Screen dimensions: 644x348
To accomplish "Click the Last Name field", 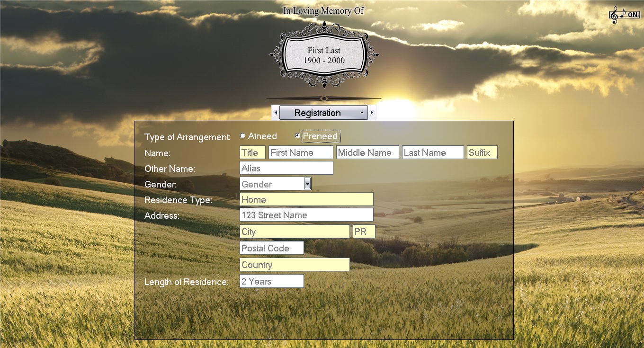I will pos(433,152).
